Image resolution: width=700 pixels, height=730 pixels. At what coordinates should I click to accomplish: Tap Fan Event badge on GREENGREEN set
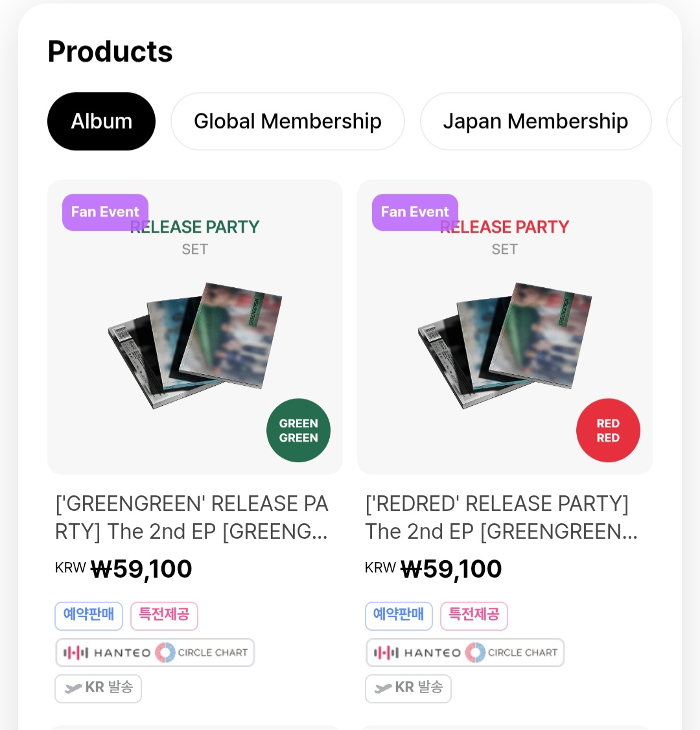pos(105,212)
